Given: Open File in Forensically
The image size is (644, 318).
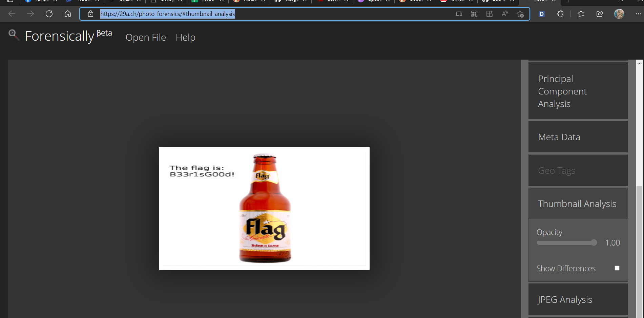Looking at the screenshot, I should [x=146, y=37].
